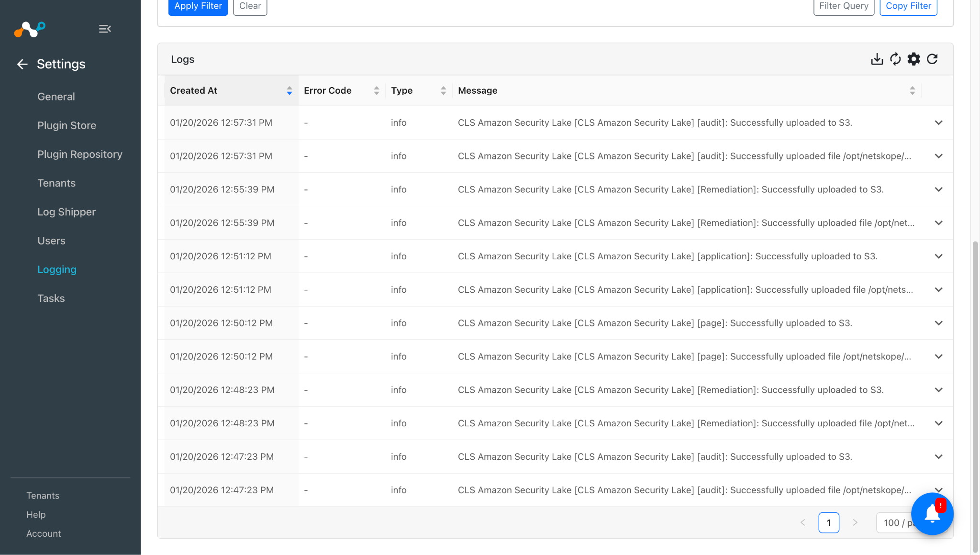
Task: Reload logs with the refresh icon
Action: coord(932,59)
